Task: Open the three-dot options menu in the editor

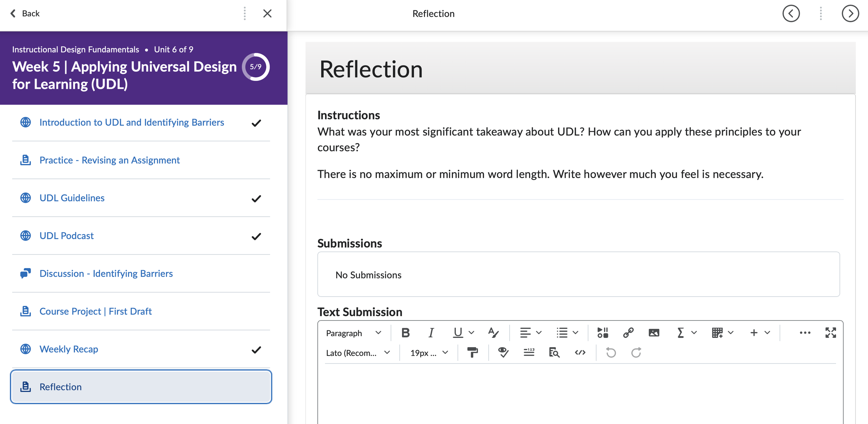Action: (805, 332)
